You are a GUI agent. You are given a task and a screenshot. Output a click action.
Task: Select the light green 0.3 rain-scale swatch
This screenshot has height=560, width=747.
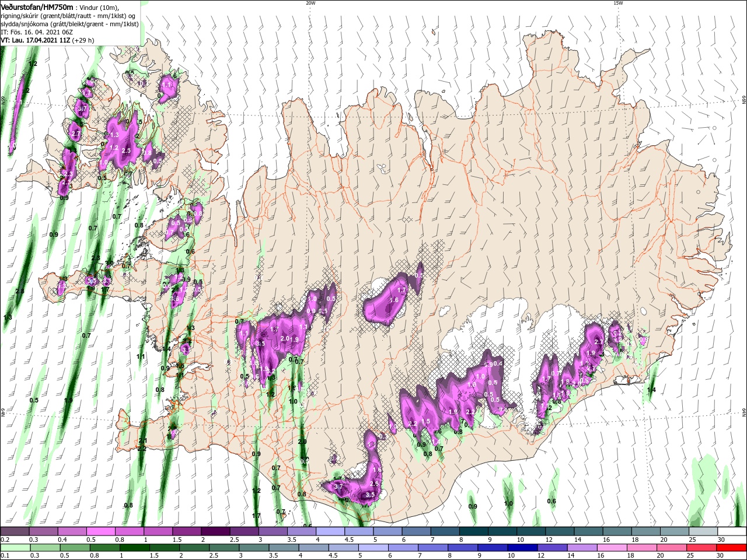point(44,548)
